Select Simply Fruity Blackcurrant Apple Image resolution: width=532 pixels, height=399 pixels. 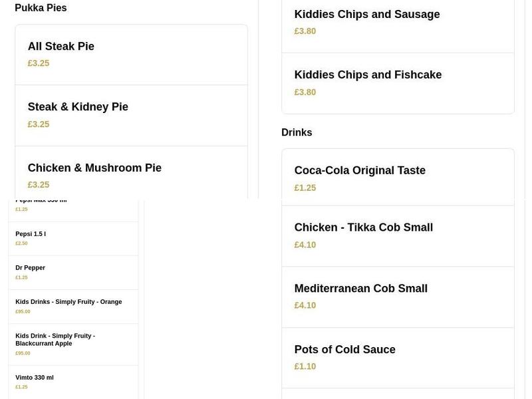tap(56, 340)
